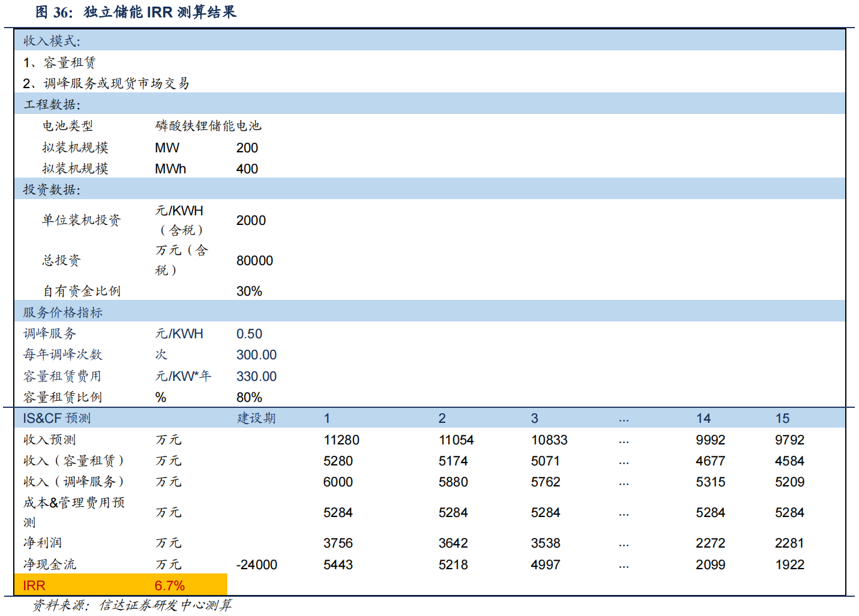The width and height of the screenshot is (859, 616).
Task: Click peak-shaving revenue 5880
Action: tap(453, 482)
